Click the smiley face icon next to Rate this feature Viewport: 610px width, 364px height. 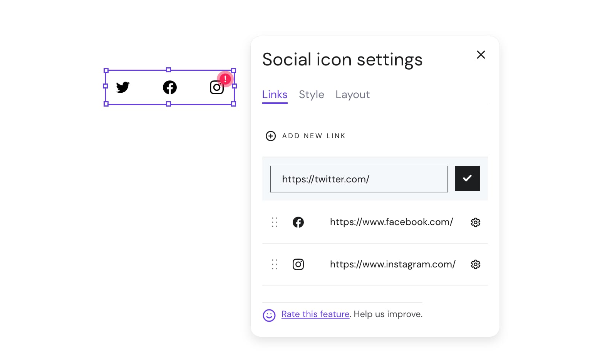269,315
